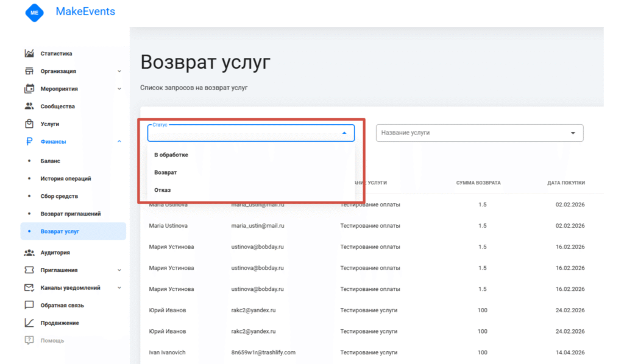This screenshot has height=364, width=624.
Task: Click the first 24.02.2026 date cell
Action: click(x=570, y=310)
